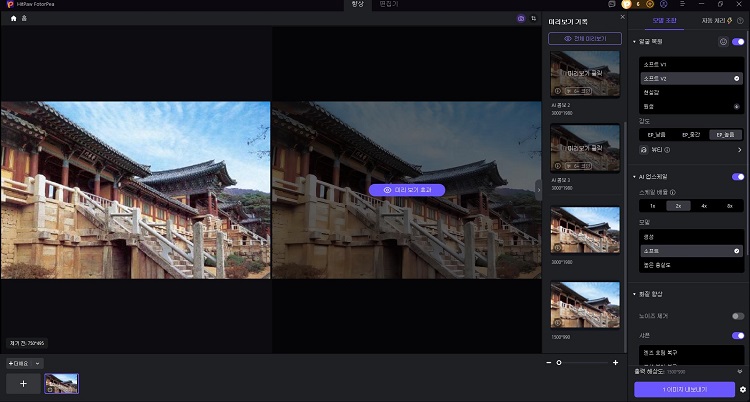
Task: Click the zoom out minus icon
Action: pos(549,363)
